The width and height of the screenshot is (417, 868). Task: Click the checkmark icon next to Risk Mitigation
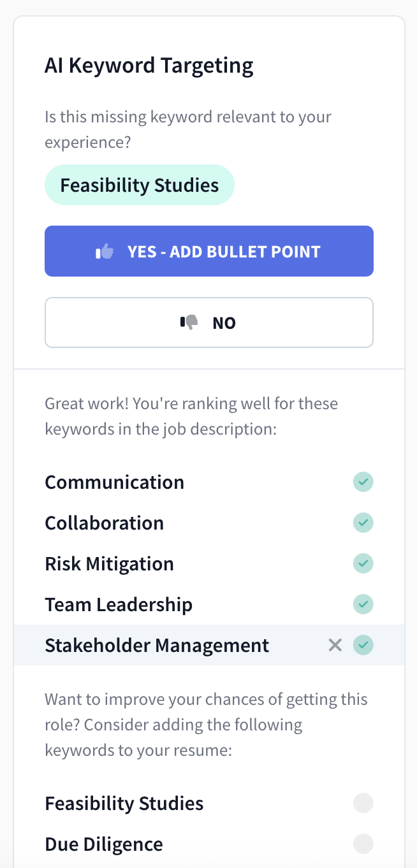click(x=363, y=563)
